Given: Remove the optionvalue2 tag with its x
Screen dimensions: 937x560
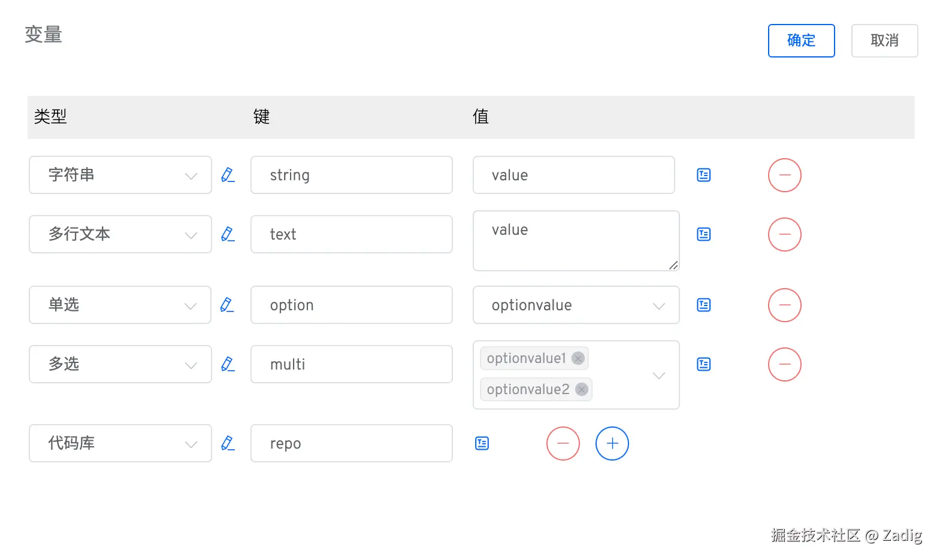Looking at the screenshot, I should [582, 389].
